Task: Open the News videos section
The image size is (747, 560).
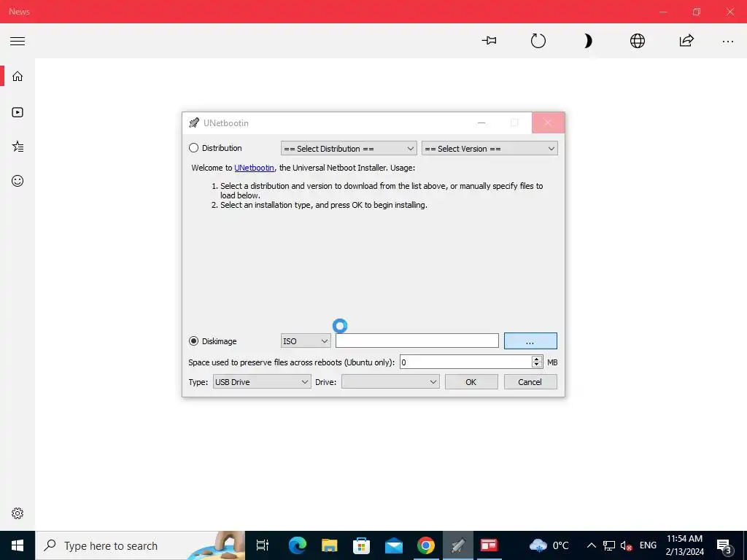Action: 18,112
